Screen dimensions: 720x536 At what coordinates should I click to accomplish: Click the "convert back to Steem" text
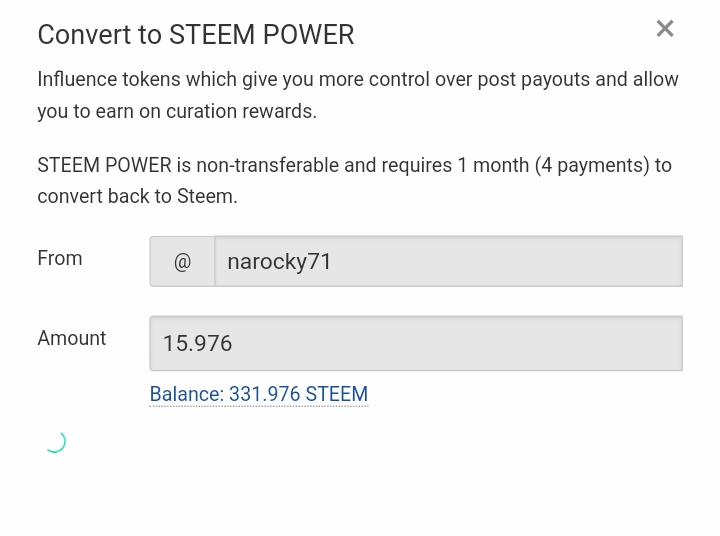pos(137,196)
